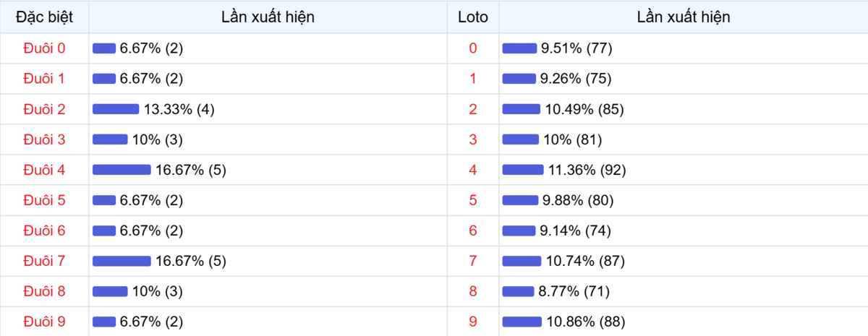Select the 'Đuôi 2' label
This screenshot has width=868, height=336.
(44, 109)
